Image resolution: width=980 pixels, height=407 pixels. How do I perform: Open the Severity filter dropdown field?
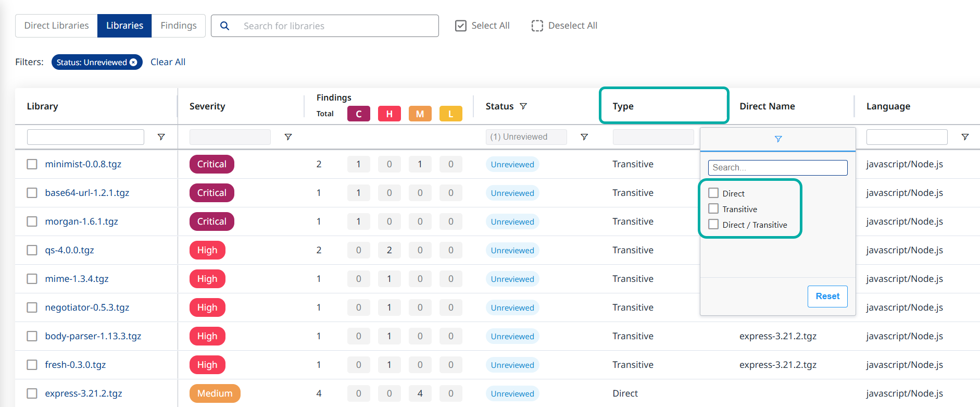pyautogui.click(x=230, y=137)
